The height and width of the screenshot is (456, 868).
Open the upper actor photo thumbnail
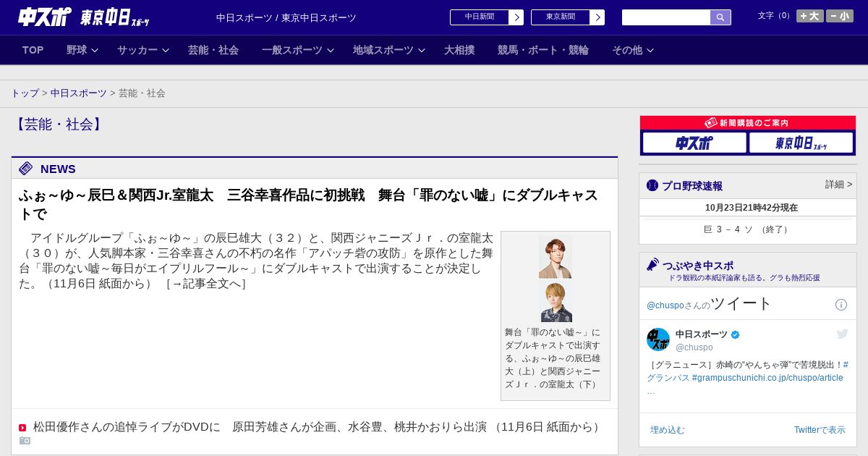(556, 257)
